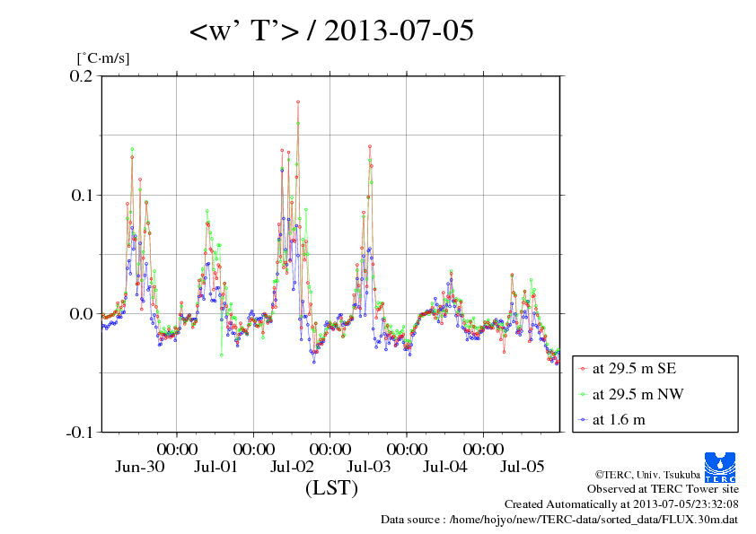Click "Observed at TERC Tower site" text

coord(663,489)
